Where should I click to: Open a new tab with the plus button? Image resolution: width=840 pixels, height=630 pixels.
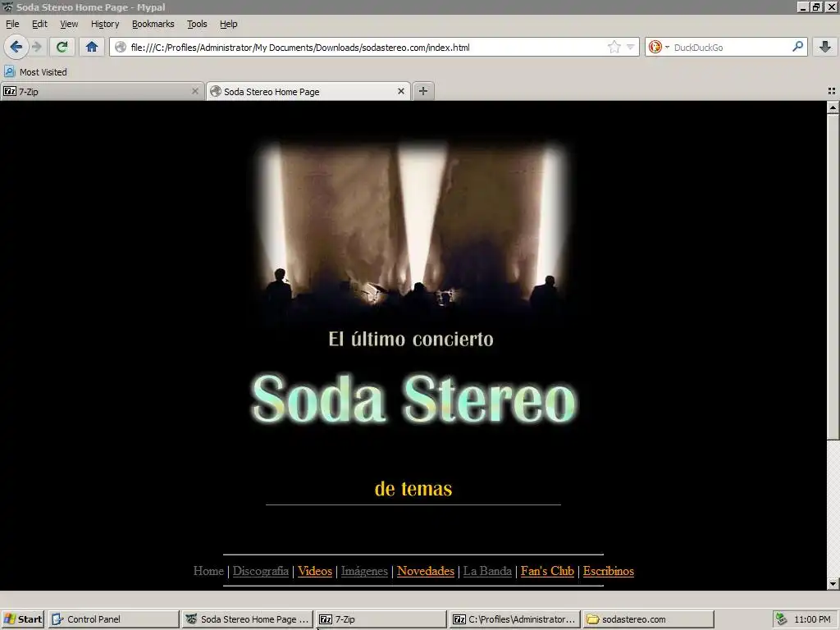(x=423, y=91)
